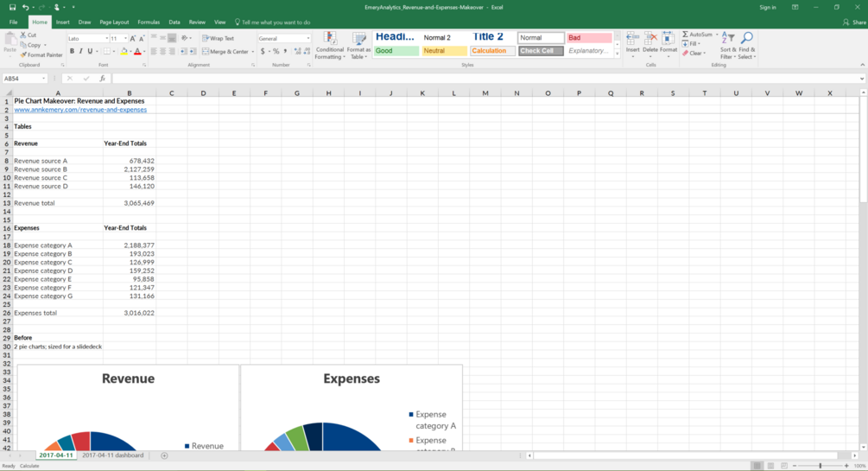Open Conditional Formatting menu
The height and width of the screenshot is (471, 868).
330,46
